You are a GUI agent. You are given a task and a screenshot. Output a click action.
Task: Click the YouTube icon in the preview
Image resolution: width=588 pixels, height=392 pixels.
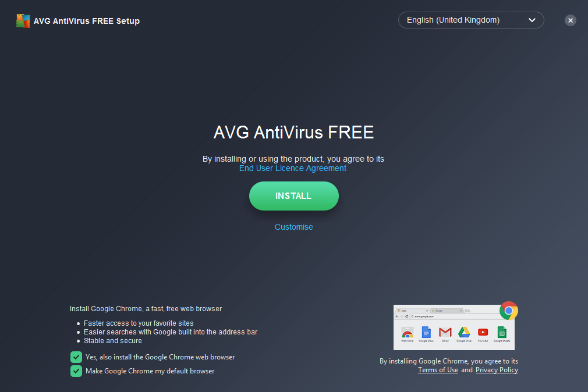pyautogui.click(x=483, y=333)
